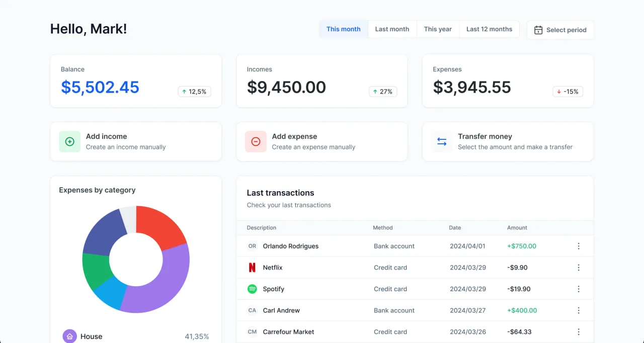Click the Transfer money arrows icon
This screenshot has width=644, height=343.
(442, 142)
